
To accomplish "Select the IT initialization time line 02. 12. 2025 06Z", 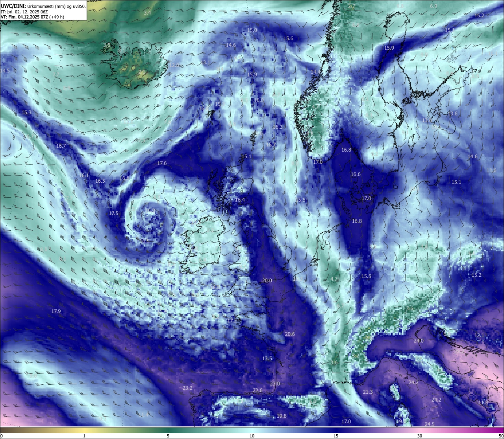I will pyautogui.click(x=24, y=12).
